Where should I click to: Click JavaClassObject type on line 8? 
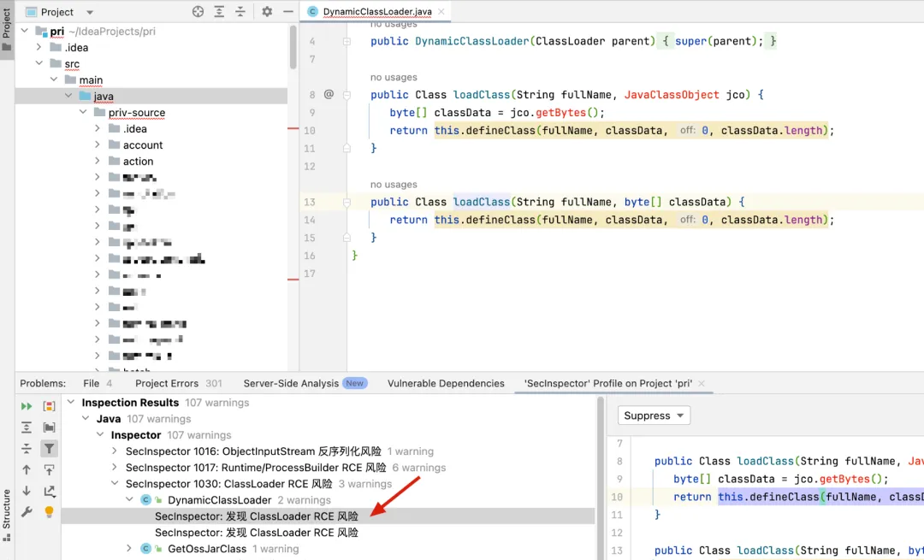coord(672,95)
